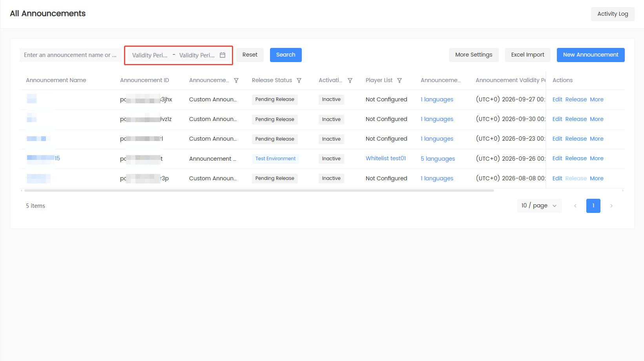Focus the announcement name search field

(70, 55)
